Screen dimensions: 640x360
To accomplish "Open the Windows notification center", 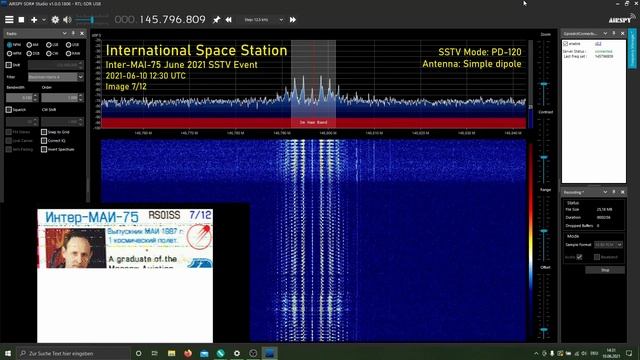I will pyautogui.click(x=629, y=353).
